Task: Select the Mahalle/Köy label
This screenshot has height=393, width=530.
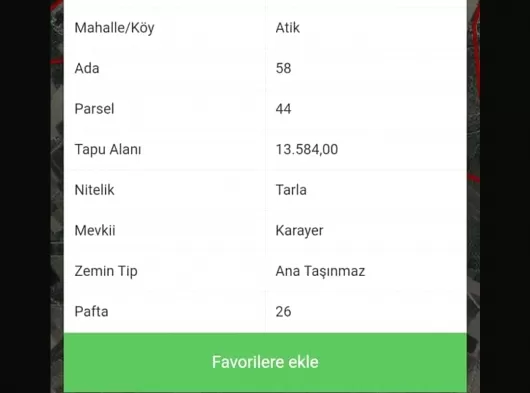Action: [114, 28]
